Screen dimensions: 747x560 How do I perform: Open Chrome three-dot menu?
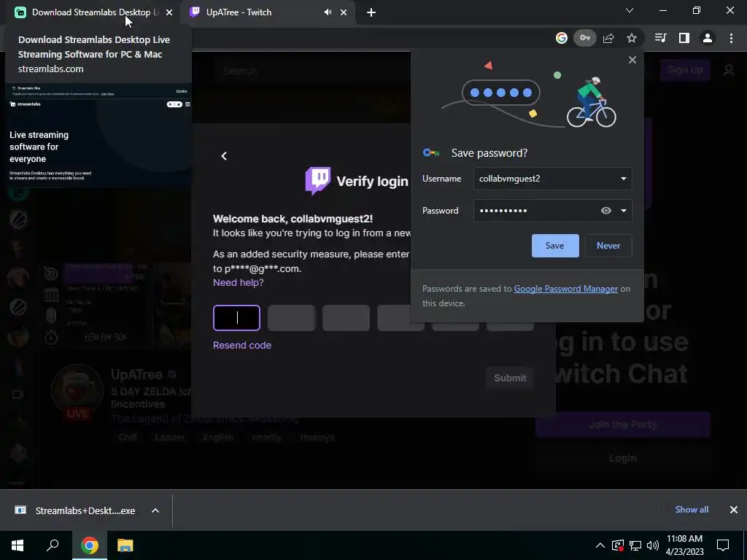point(731,38)
